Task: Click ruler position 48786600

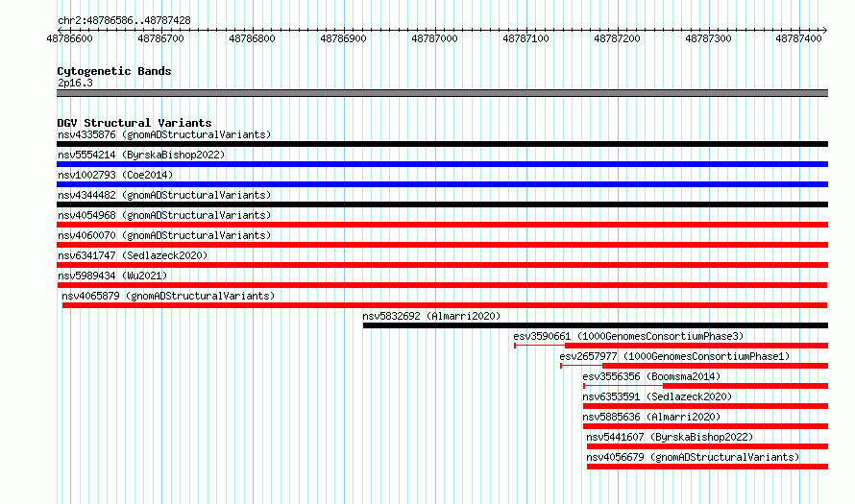Action: 70,38
